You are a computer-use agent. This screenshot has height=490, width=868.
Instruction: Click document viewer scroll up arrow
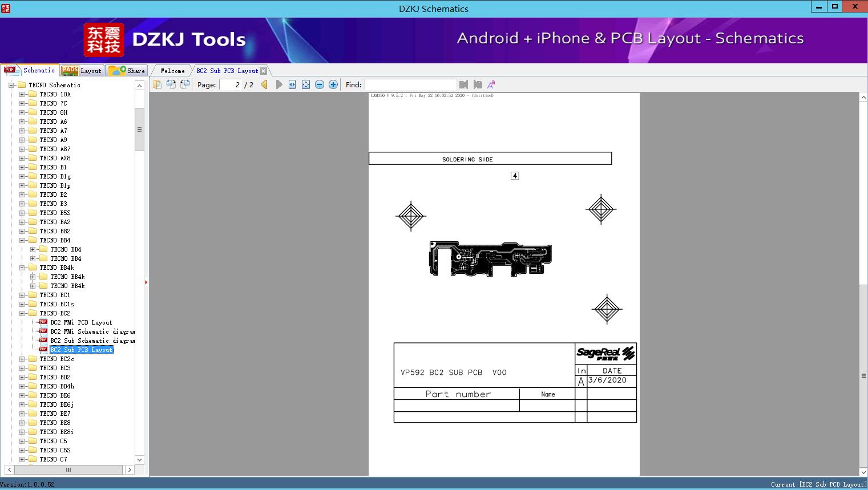click(863, 98)
